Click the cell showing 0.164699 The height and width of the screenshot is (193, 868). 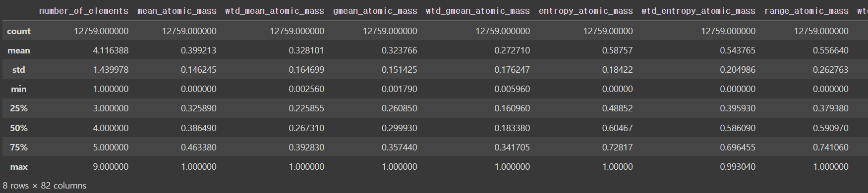tap(306, 70)
